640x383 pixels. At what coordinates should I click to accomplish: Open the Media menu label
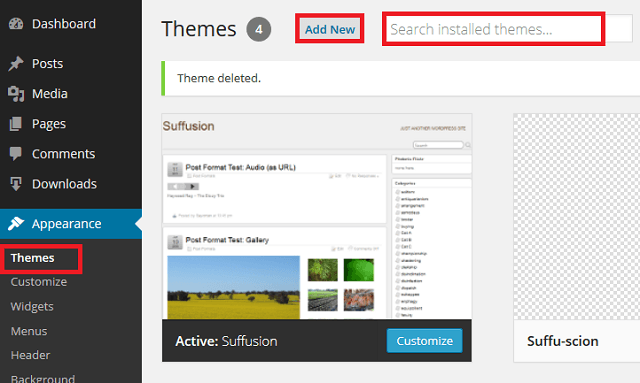[x=50, y=94]
